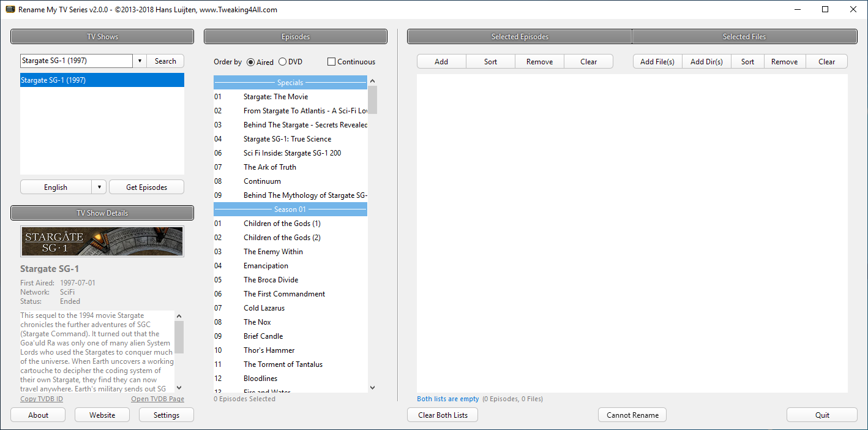The height and width of the screenshot is (430, 868).
Task: Open the Website button
Action: point(102,415)
